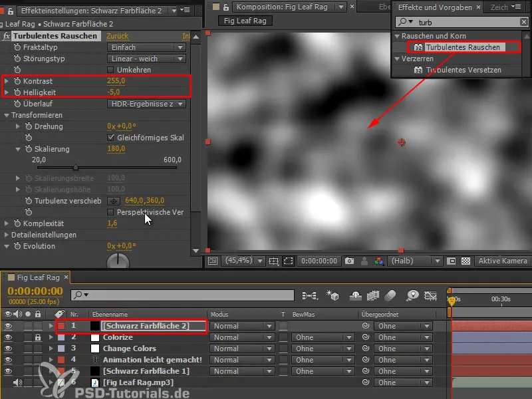Click the fx icon of Turbulentes Rauschen
532x399 pixels.
(x=6, y=36)
